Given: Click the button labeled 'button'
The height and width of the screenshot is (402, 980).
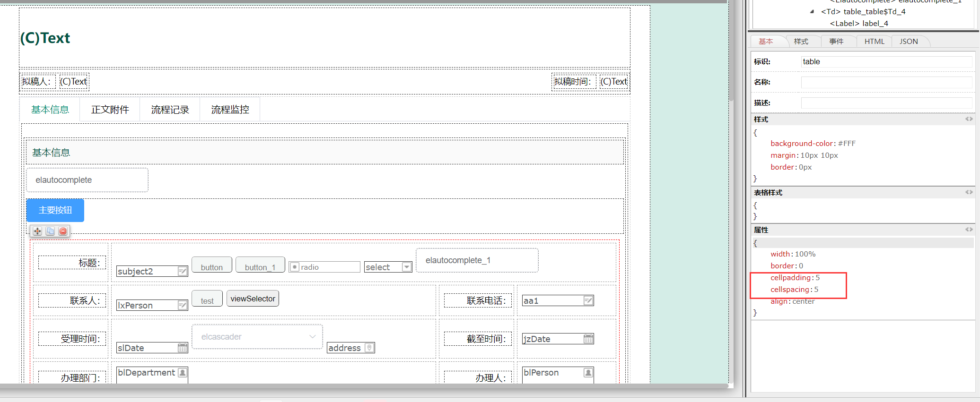Looking at the screenshot, I should 212,265.
